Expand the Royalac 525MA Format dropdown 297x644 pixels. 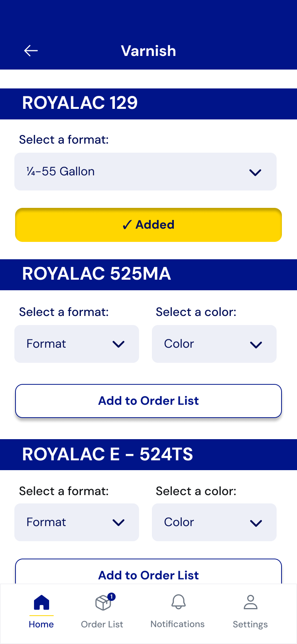pos(77,344)
